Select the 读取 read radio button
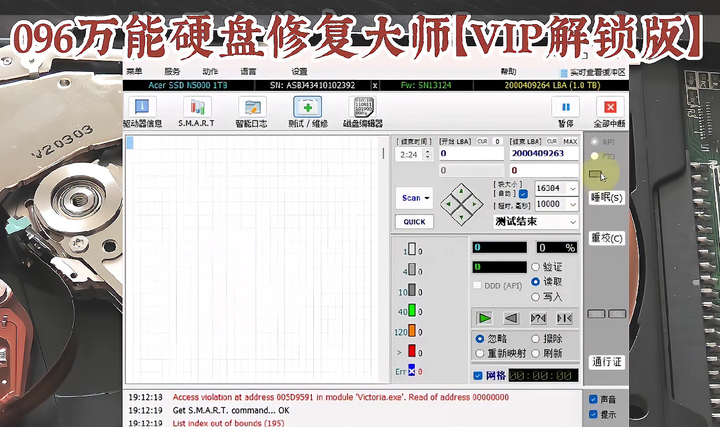 tap(535, 281)
